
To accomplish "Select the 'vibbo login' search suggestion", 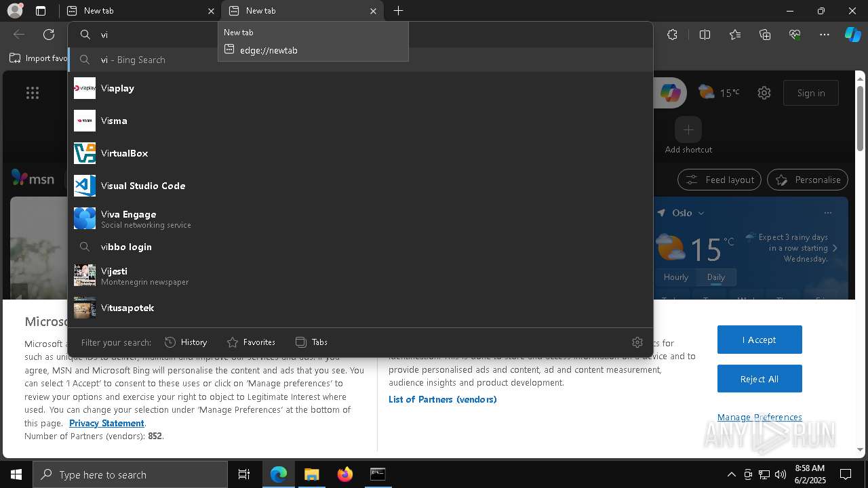I will pos(360,247).
